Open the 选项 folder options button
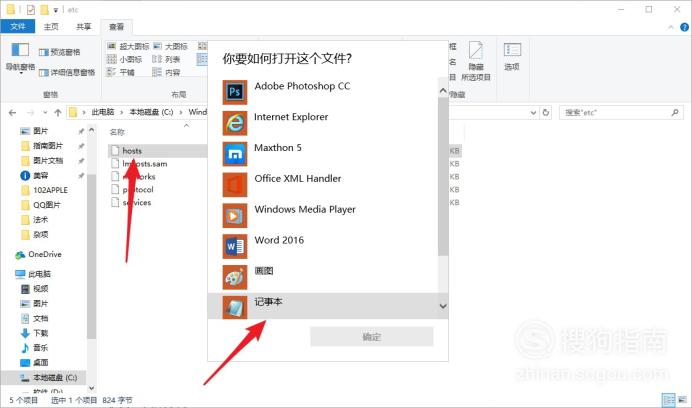 click(512, 57)
